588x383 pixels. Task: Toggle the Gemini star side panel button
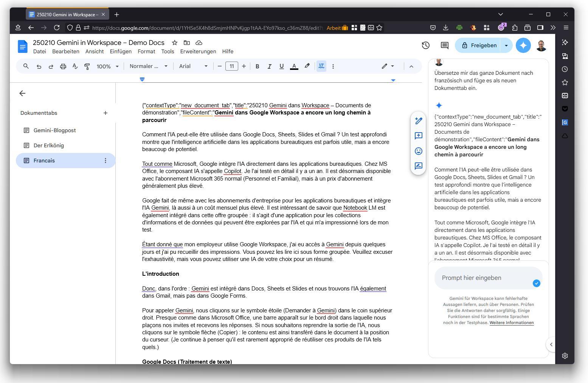[523, 45]
